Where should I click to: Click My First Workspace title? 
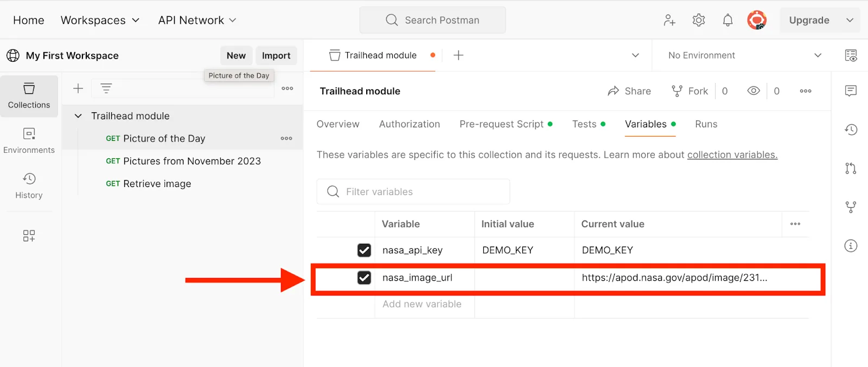pos(72,55)
